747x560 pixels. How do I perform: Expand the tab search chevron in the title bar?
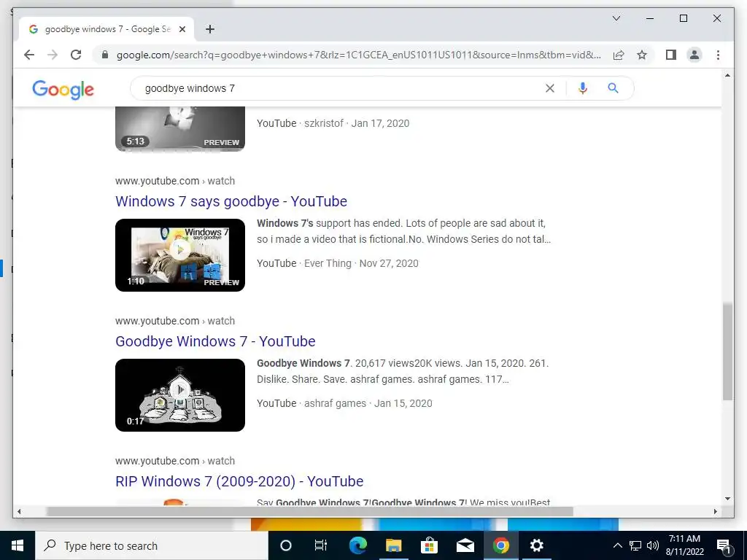616,18
